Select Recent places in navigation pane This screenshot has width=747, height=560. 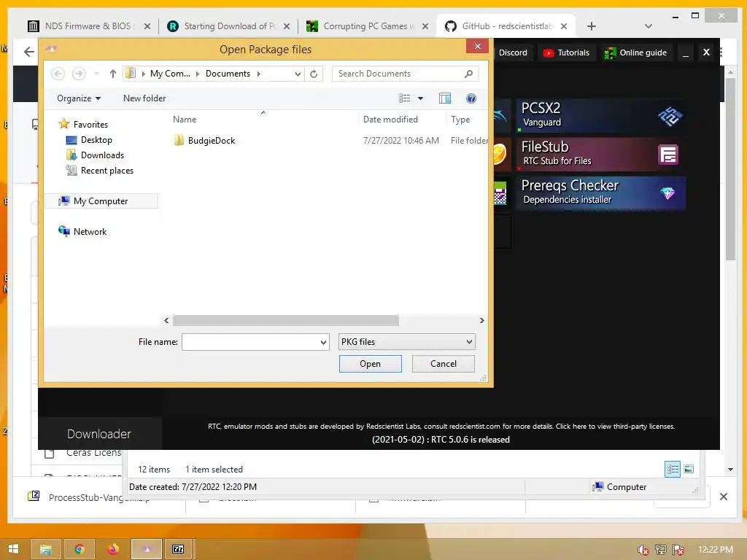point(107,171)
